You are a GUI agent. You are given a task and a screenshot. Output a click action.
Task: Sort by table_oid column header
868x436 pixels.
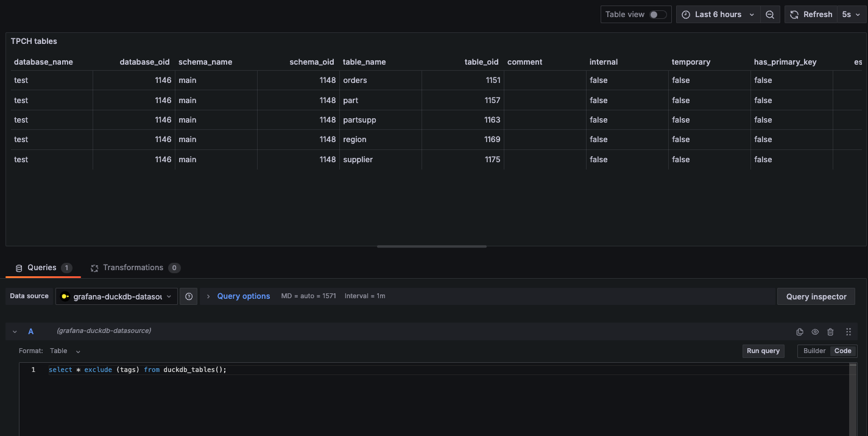pos(481,62)
